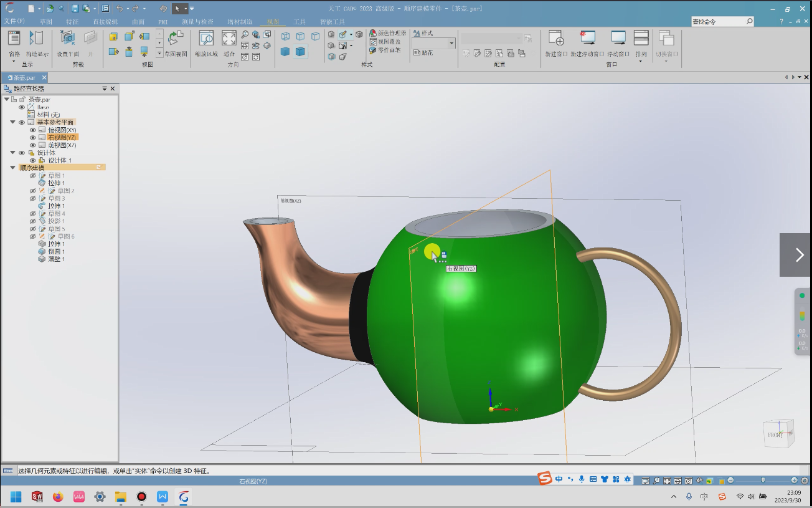Click the File Explorer icon in taskbar
Viewport: 812px width, 508px height.
(x=121, y=497)
